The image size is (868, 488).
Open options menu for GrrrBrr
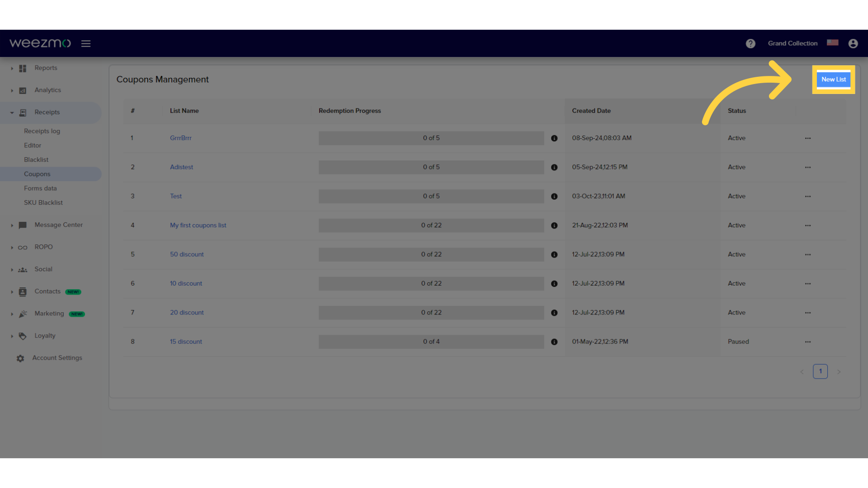808,138
